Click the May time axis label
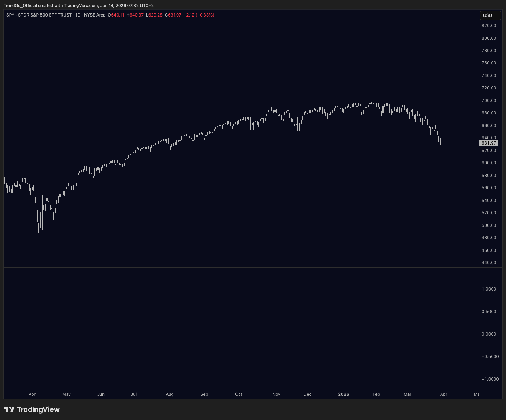506x420 pixels. [67, 394]
